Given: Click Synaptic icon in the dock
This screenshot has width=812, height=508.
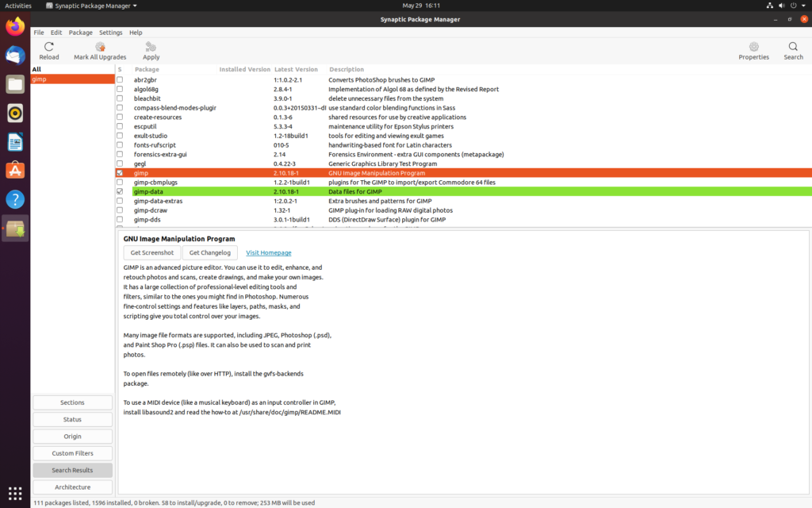Looking at the screenshot, I should pyautogui.click(x=15, y=229).
